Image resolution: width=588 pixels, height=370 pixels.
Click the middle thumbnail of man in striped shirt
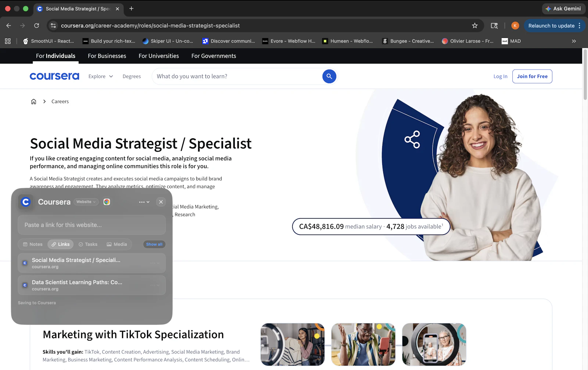point(363,345)
